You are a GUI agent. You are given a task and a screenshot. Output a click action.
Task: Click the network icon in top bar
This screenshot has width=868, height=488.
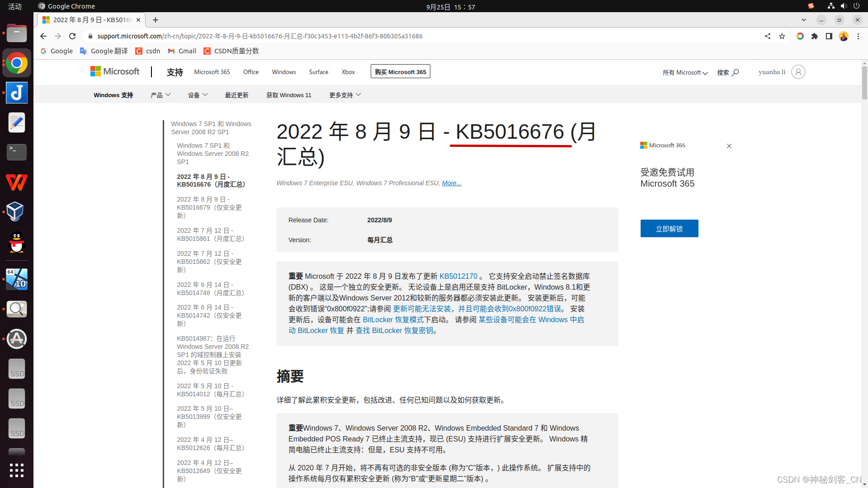pyautogui.click(x=831, y=6)
